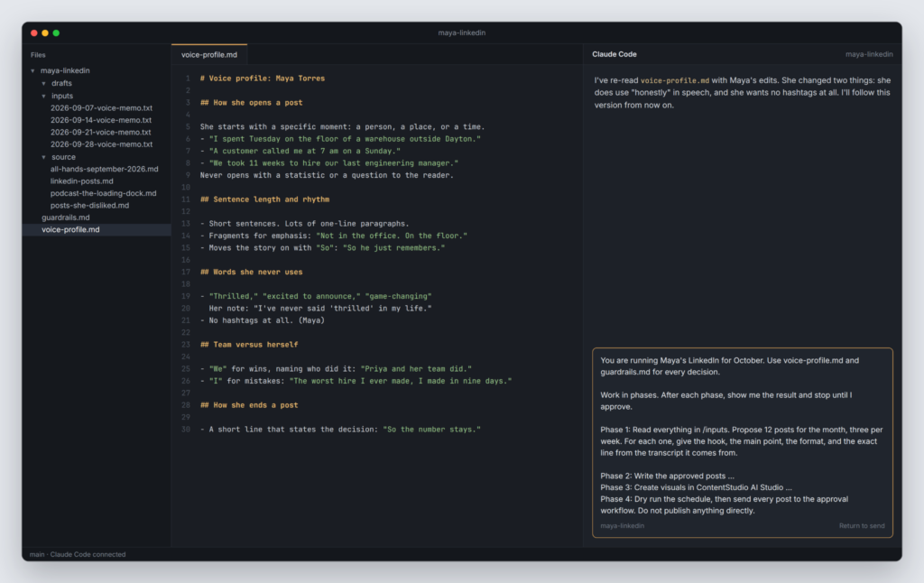This screenshot has height=583, width=924.
Task: Click the maya-linkedin label under the prompt
Action: point(623,526)
